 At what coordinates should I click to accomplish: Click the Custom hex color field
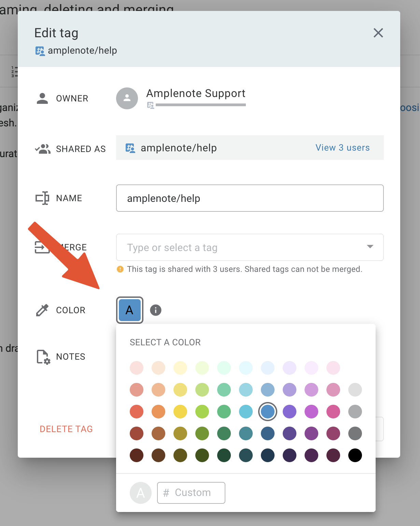[x=191, y=493]
